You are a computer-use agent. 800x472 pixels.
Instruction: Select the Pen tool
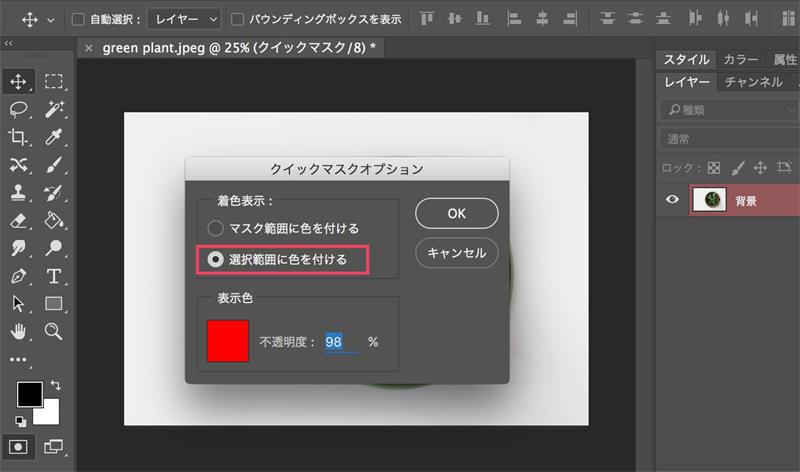[x=19, y=275]
